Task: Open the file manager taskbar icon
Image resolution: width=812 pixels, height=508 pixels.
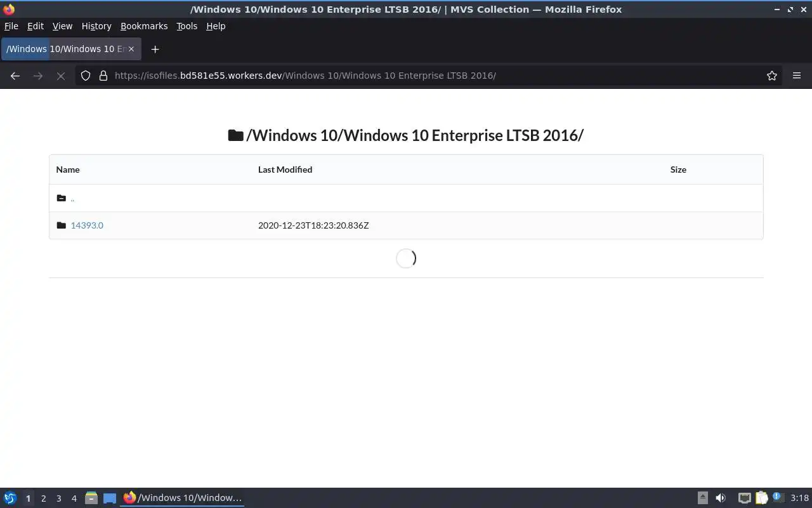Action: pos(91,498)
